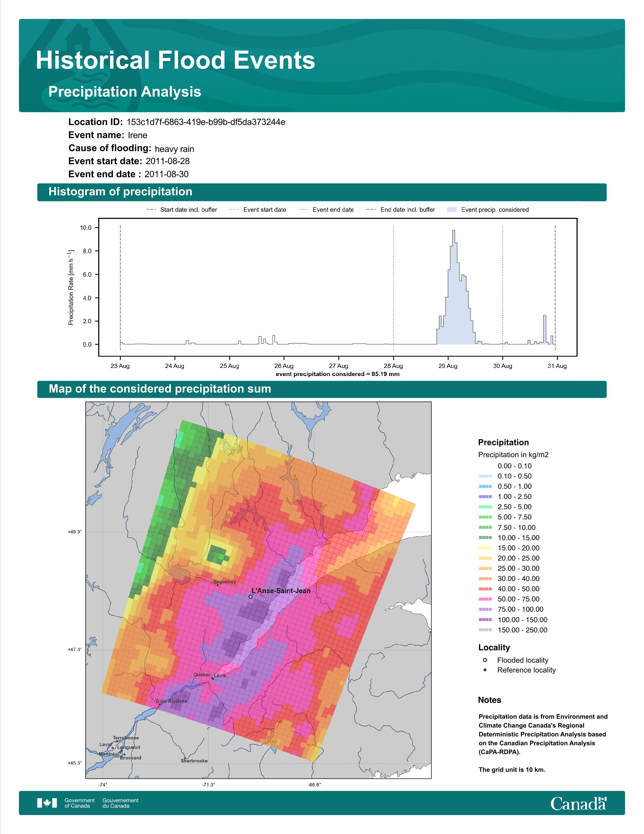Click the Terrebonne label on map
This screenshot has width=644, height=834.
[126, 738]
